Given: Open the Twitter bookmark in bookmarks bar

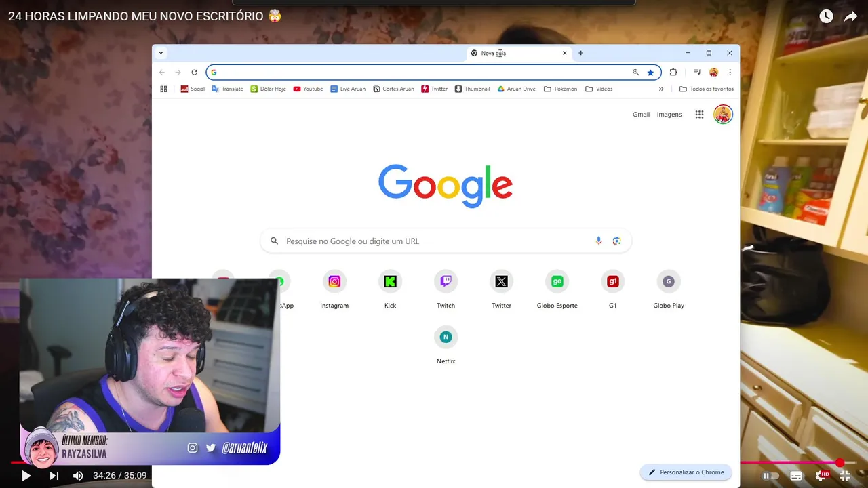Looking at the screenshot, I should (x=434, y=89).
